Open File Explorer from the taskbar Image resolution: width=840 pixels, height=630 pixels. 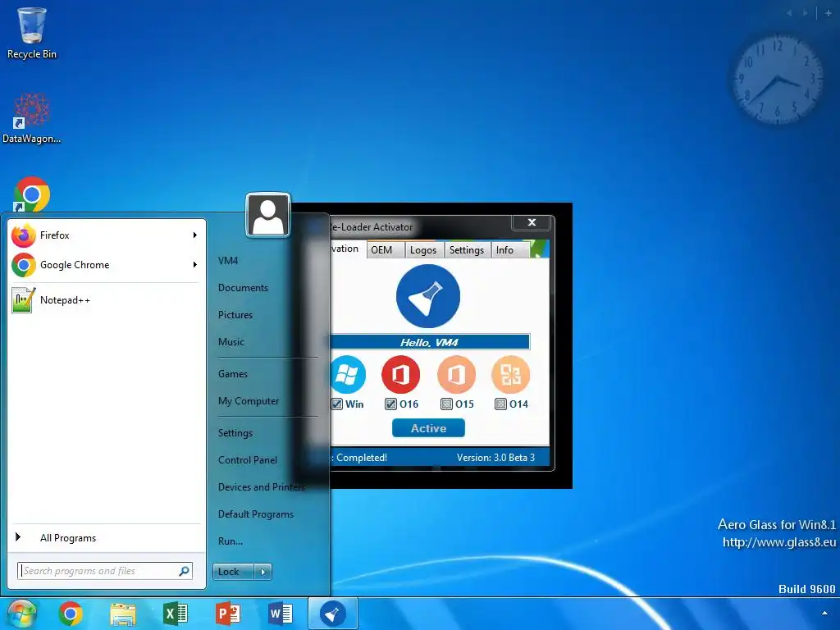123,614
